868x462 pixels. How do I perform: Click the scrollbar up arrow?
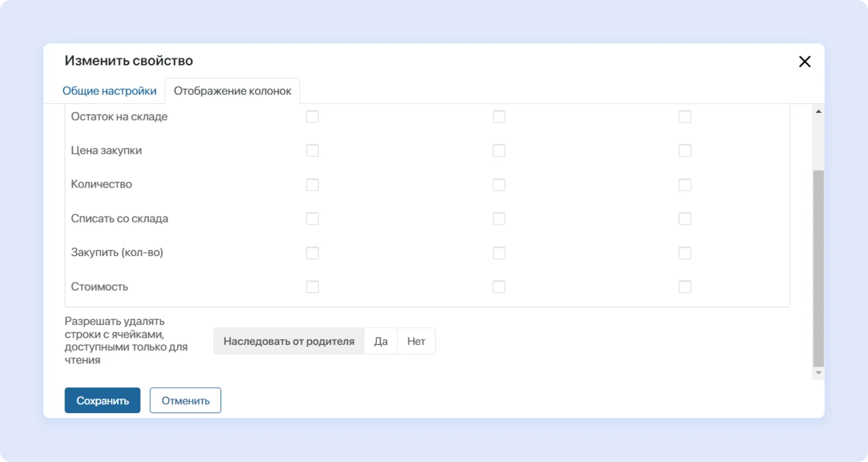819,111
